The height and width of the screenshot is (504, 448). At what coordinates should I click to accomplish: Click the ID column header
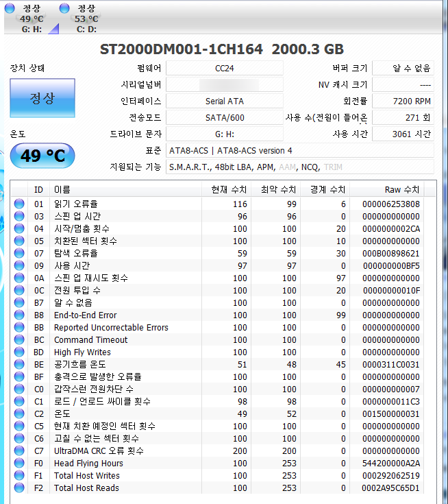tap(38, 190)
